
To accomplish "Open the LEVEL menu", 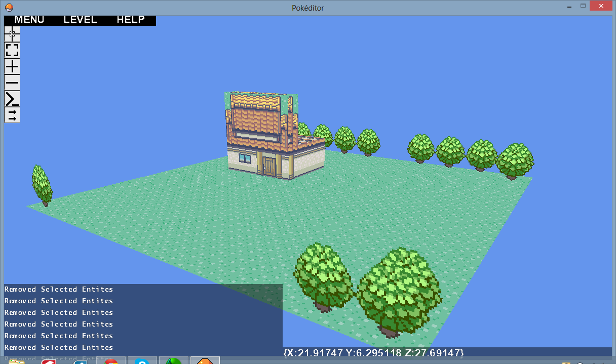I will coord(80,20).
